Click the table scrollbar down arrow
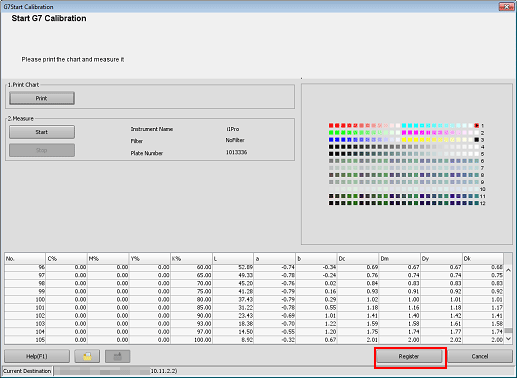The image size is (517, 378). tap(508, 339)
